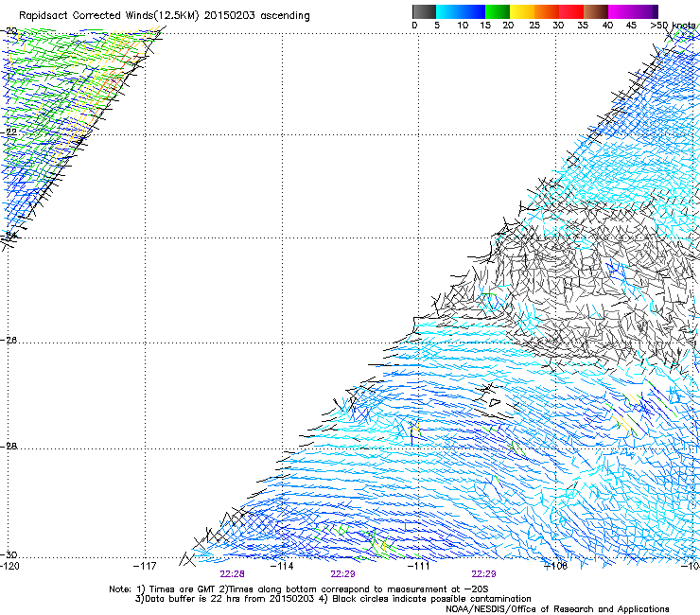Click the green 15-20 knots legend segment
This screenshot has width=700, height=615.
[498, 11]
